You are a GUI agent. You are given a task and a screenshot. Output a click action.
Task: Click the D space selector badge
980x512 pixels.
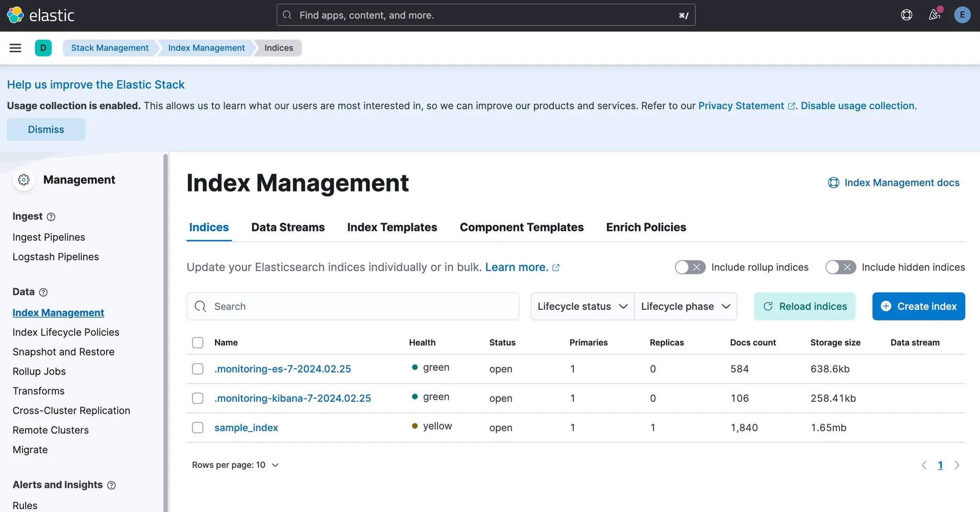coord(43,48)
